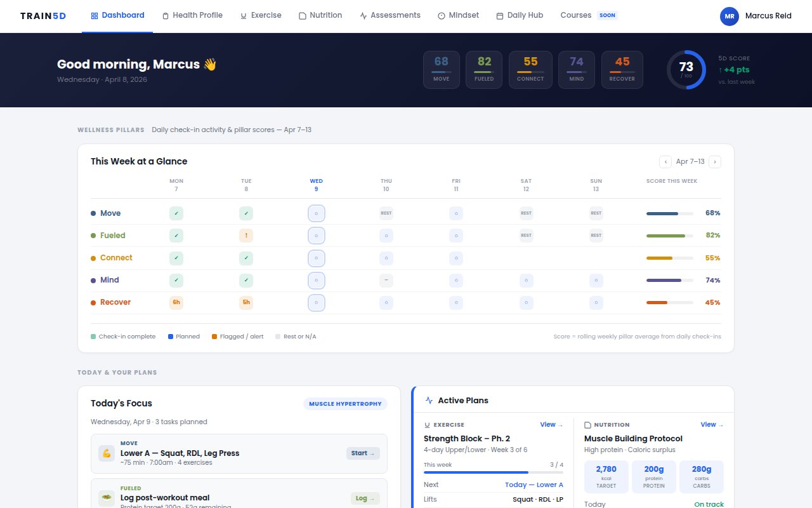
Task: Open the planned Recover cell for Wednesday
Action: (x=317, y=302)
